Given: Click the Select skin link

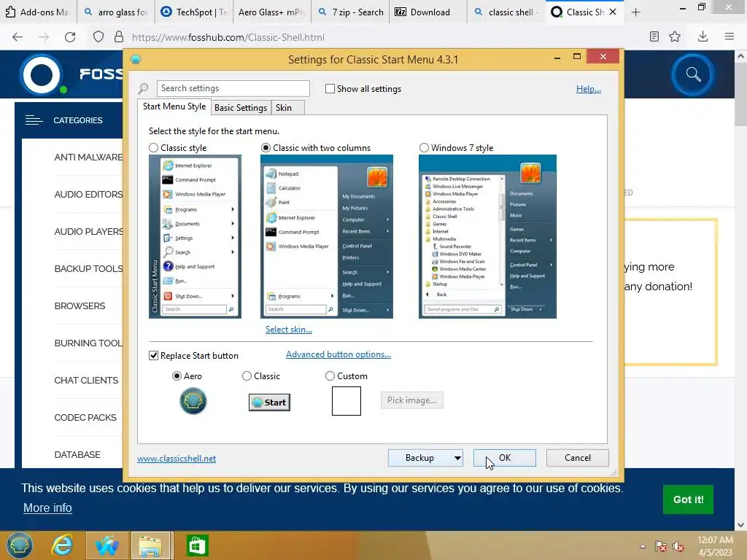Looking at the screenshot, I should (x=289, y=330).
